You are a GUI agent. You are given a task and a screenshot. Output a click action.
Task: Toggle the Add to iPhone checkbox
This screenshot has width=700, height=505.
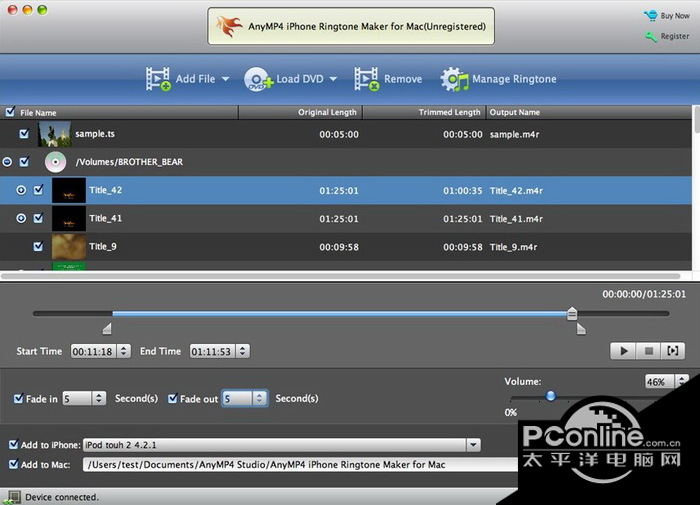(x=13, y=444)
